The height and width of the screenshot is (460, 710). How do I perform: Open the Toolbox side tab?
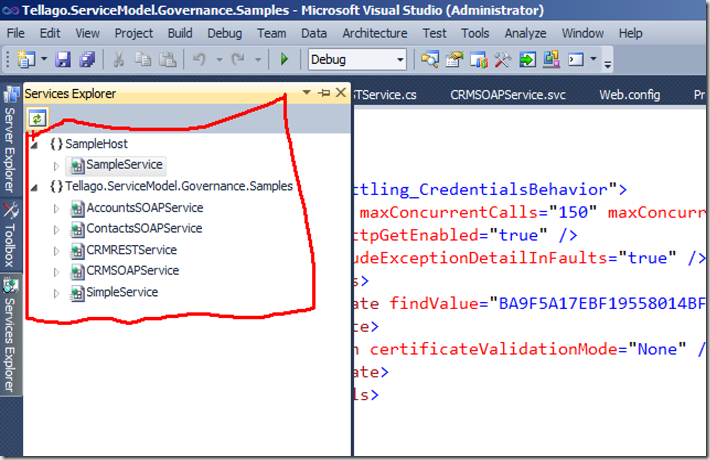click(10, 235)
